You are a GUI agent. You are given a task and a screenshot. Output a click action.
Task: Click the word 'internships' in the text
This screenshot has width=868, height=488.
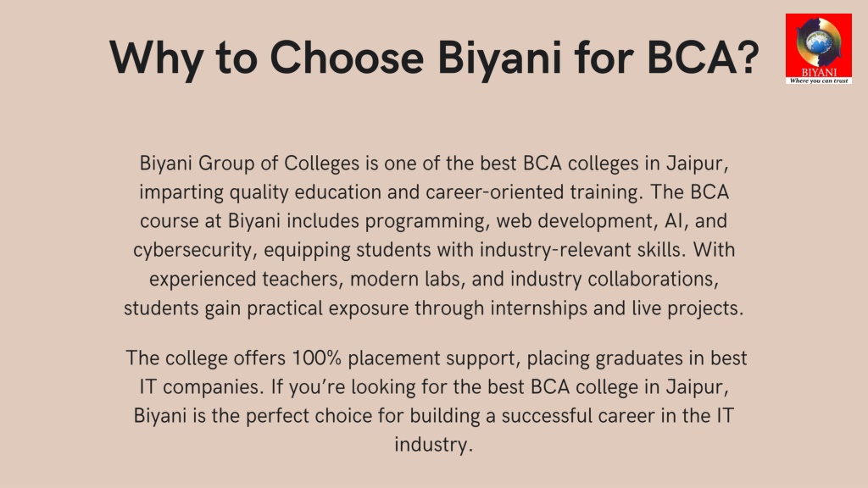click(x=538, y=308)
